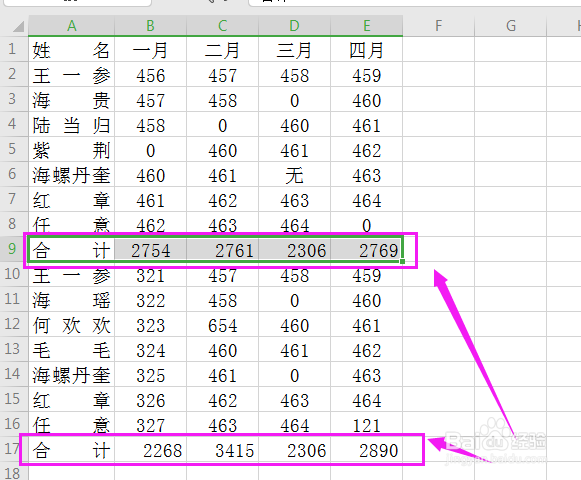Select total 2268 in row 17

tap(150, 450)
